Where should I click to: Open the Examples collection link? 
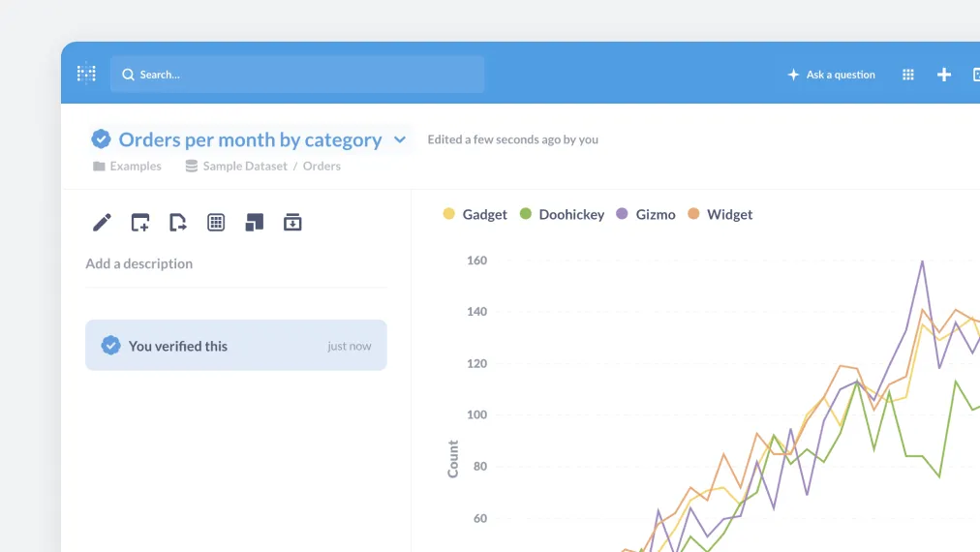[135, 166]
